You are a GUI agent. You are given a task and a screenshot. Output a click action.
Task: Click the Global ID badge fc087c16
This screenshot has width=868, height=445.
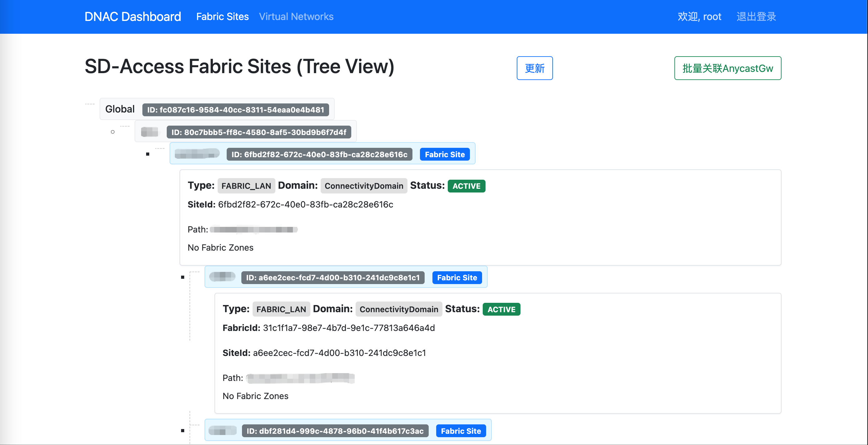(x=235, y=110)
